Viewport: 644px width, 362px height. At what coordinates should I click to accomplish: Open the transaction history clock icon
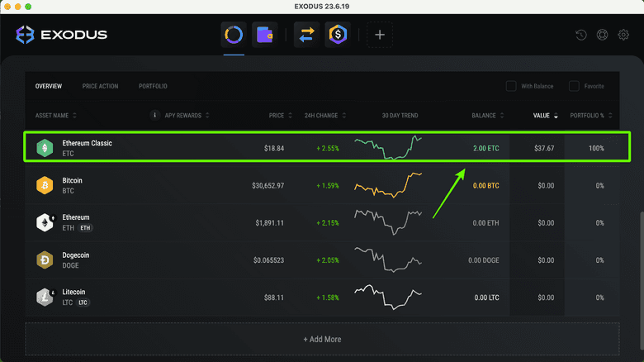point(581,36)
